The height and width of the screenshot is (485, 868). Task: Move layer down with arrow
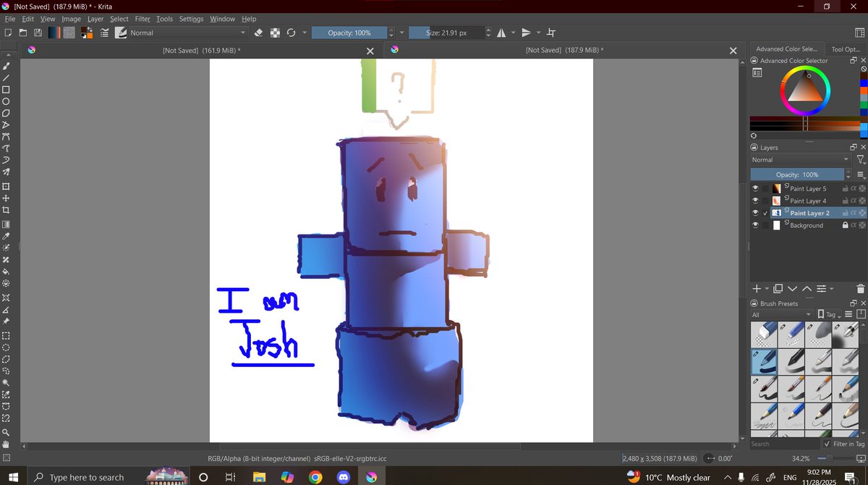point(793,288)
